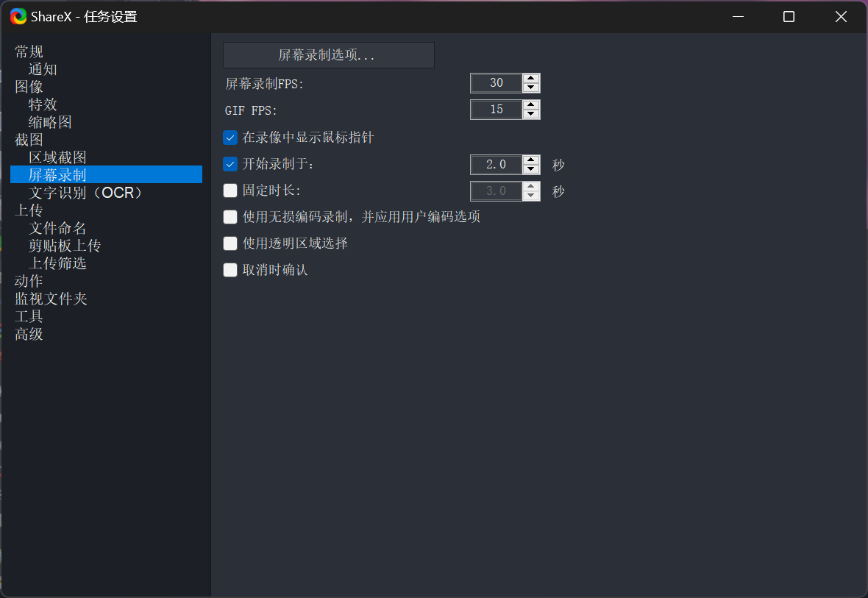
Task: Click the ShareX logo icon in title bar
Action: point(18,16)
